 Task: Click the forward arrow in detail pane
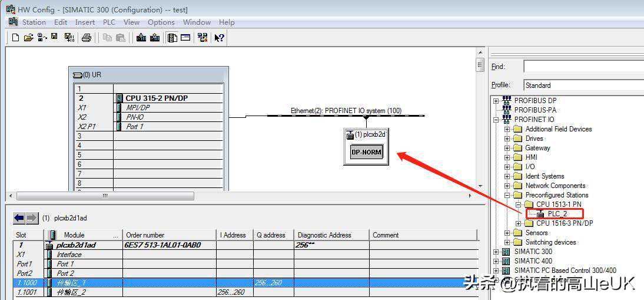point(32,218)
